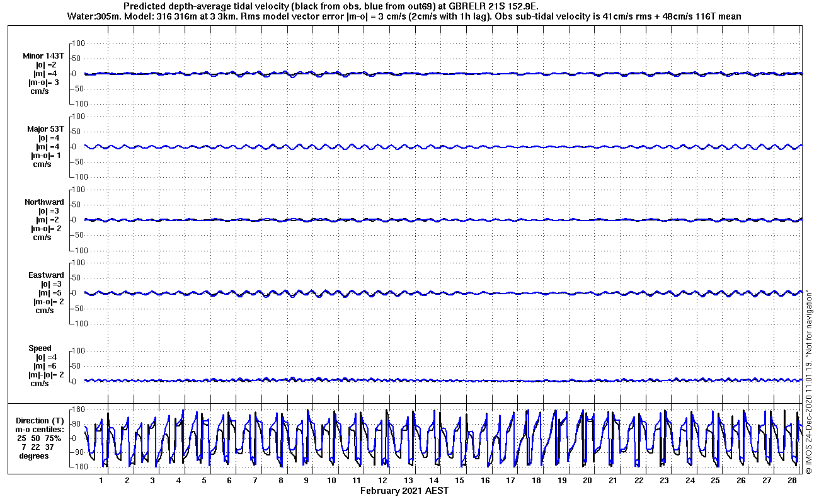Click day label '3' on the date axis
This screenshot has width=819, height=504.
[x=152, y=481]
